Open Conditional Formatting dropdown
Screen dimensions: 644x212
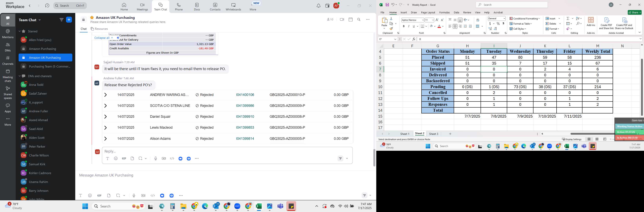524,18
